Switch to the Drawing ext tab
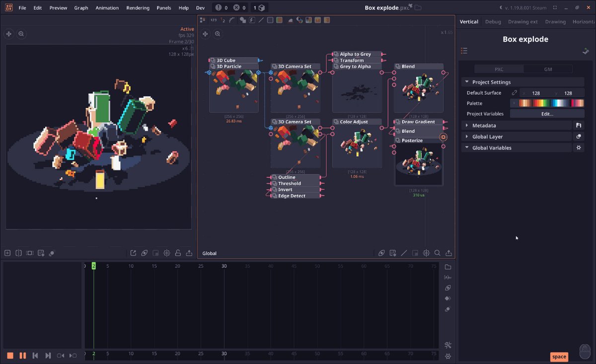 point(522,22)
